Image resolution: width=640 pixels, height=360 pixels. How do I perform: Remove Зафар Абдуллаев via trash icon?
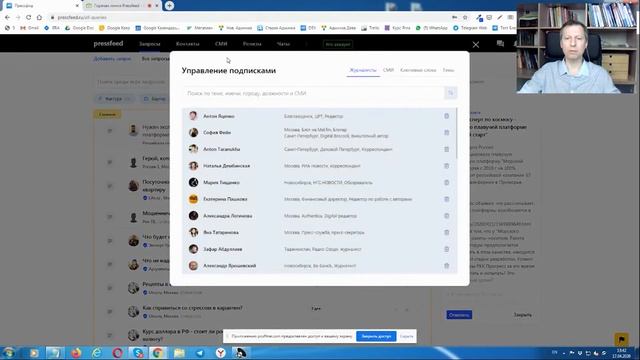[x=447, y=249]
